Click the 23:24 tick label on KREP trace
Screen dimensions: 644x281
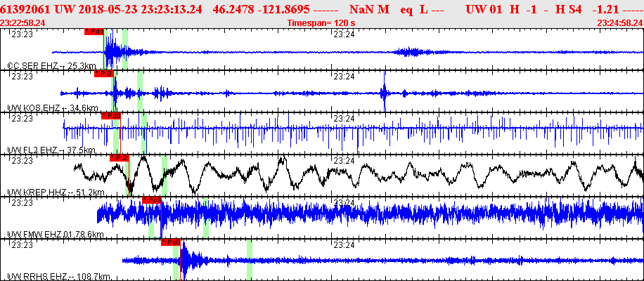(x=343, y=160)
